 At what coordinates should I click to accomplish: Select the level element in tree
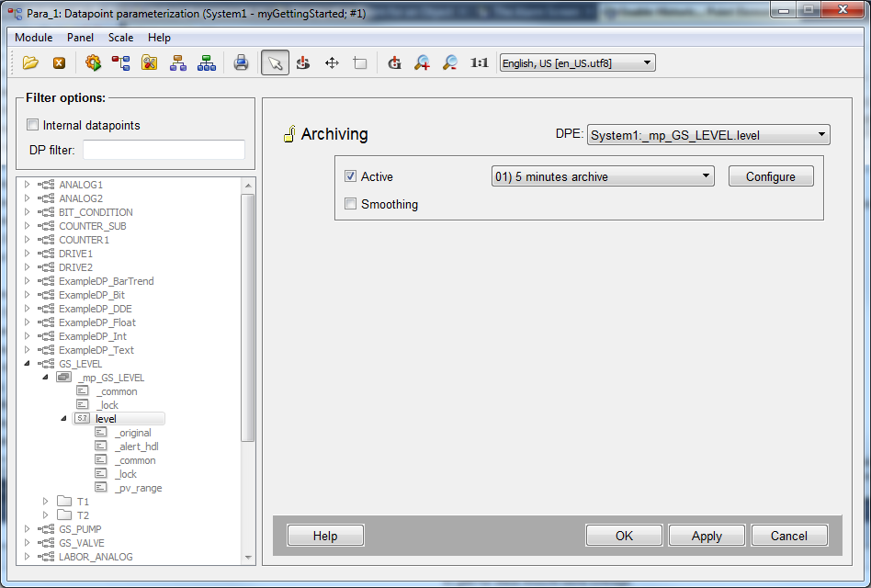[106, 419]
